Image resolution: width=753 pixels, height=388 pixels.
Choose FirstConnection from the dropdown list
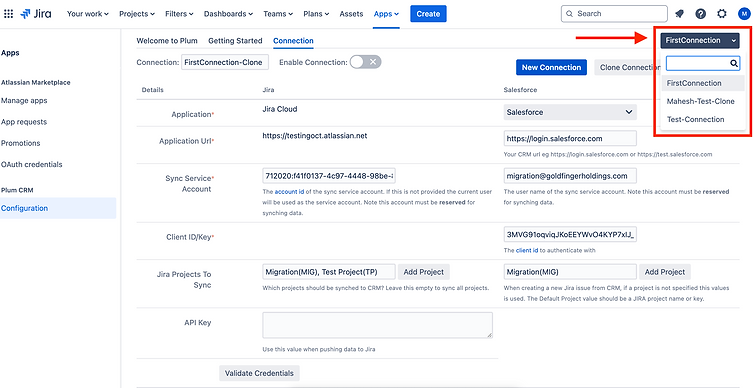(x=703, y=83)
